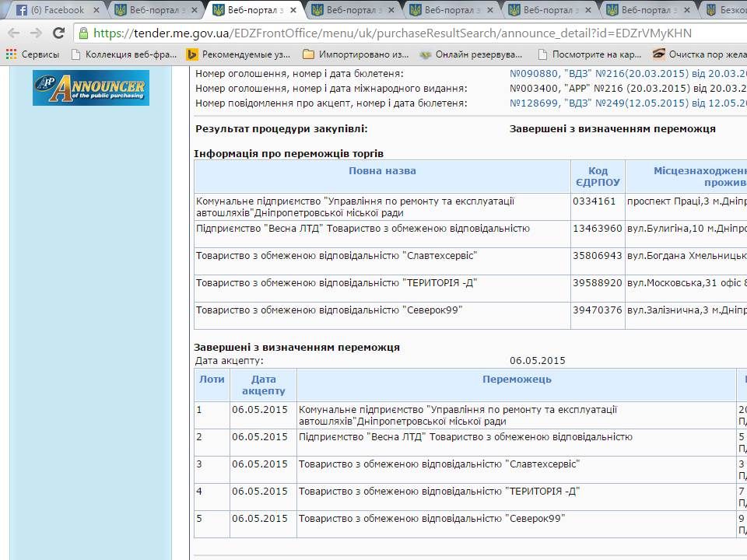Click the padlock icon in the address bar
The width and height of the screenshot is (747, 560).
click(x=83, y=33)
